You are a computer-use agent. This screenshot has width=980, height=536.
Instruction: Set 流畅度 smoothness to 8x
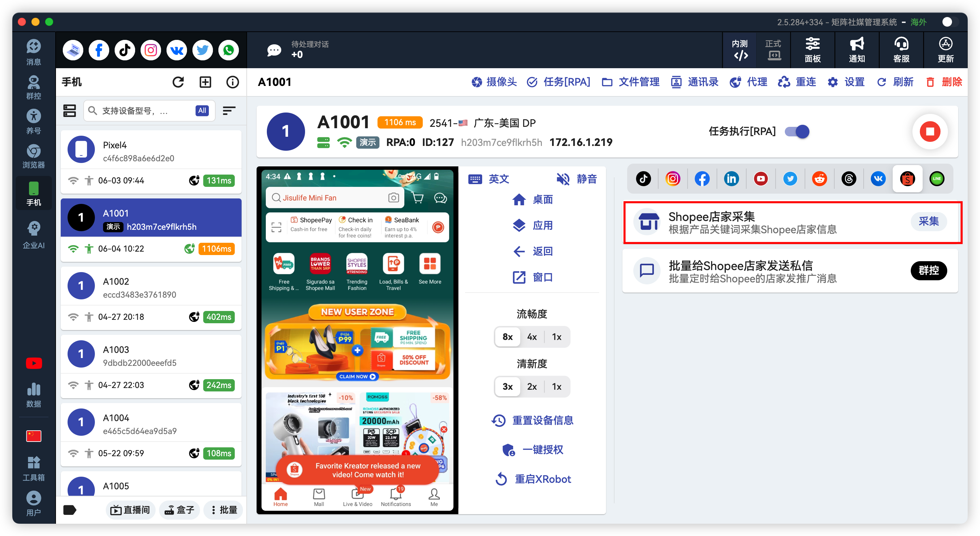[x=507, y=337]
